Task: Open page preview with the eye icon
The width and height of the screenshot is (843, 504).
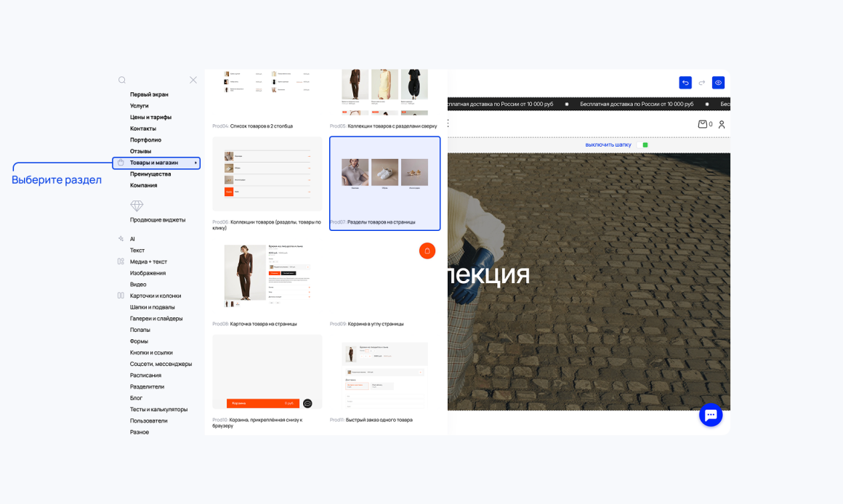Action: coord(718,83)
